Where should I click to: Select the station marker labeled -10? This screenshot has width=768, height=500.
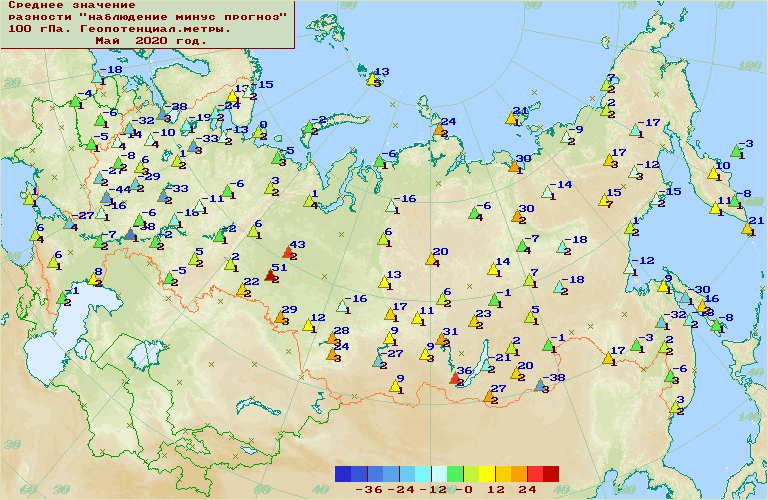[150, 140]
